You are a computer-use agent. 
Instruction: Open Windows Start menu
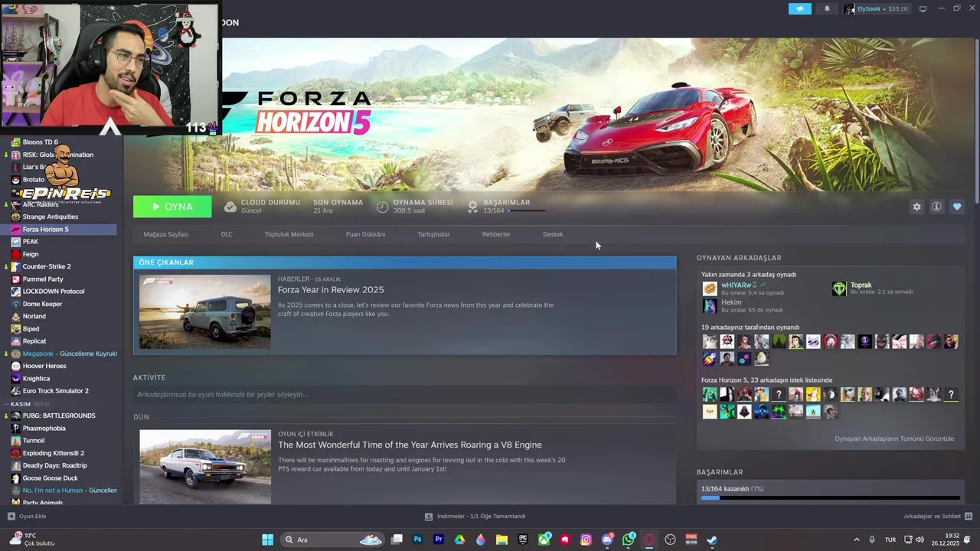(x=267, y=540)
